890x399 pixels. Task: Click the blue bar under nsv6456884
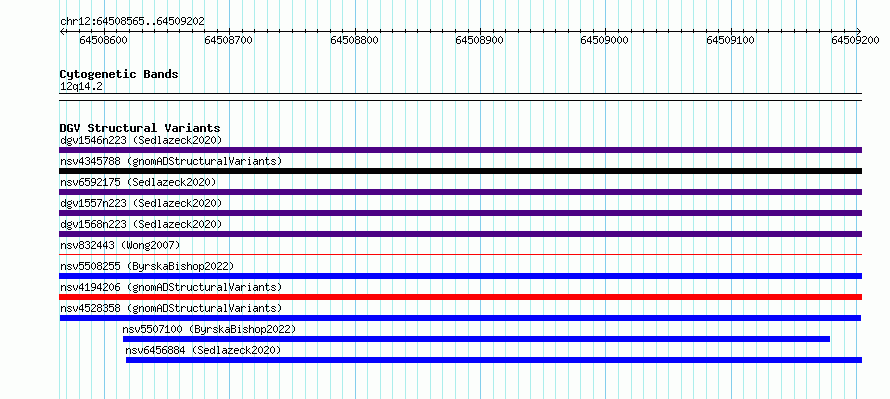tap(494, 360)
